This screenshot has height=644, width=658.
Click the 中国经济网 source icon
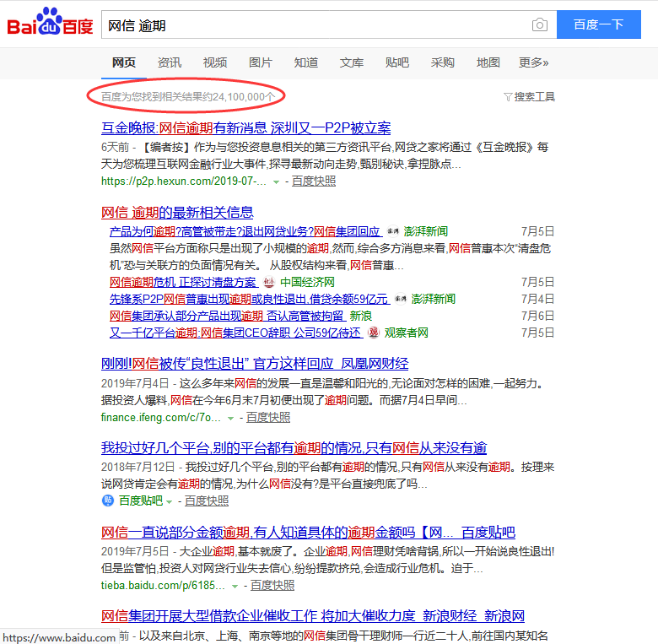click(269, 282)
